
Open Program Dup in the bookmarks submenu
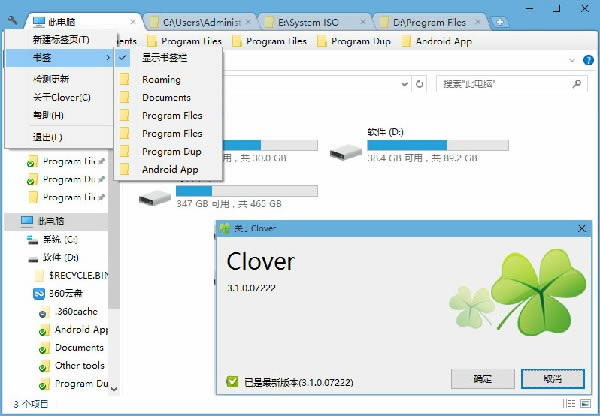point(168,152)
